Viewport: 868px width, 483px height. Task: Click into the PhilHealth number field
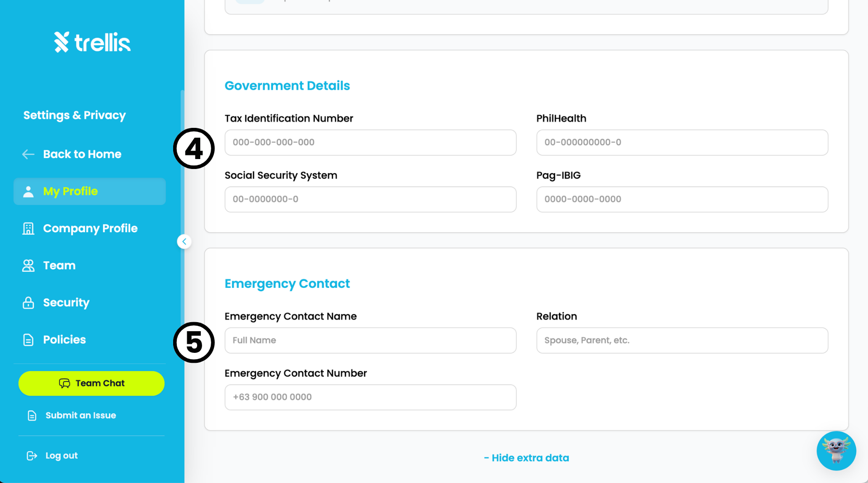pos(682,142)
